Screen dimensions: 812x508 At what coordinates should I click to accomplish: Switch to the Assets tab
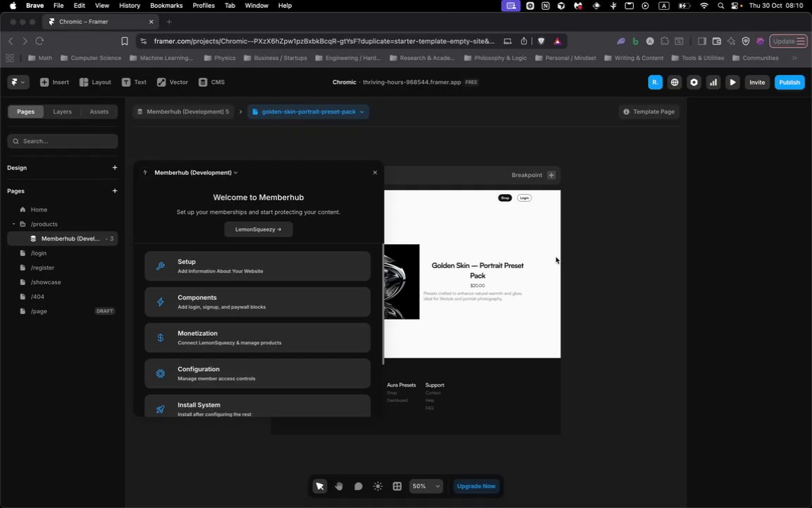(x=99, y=111)
